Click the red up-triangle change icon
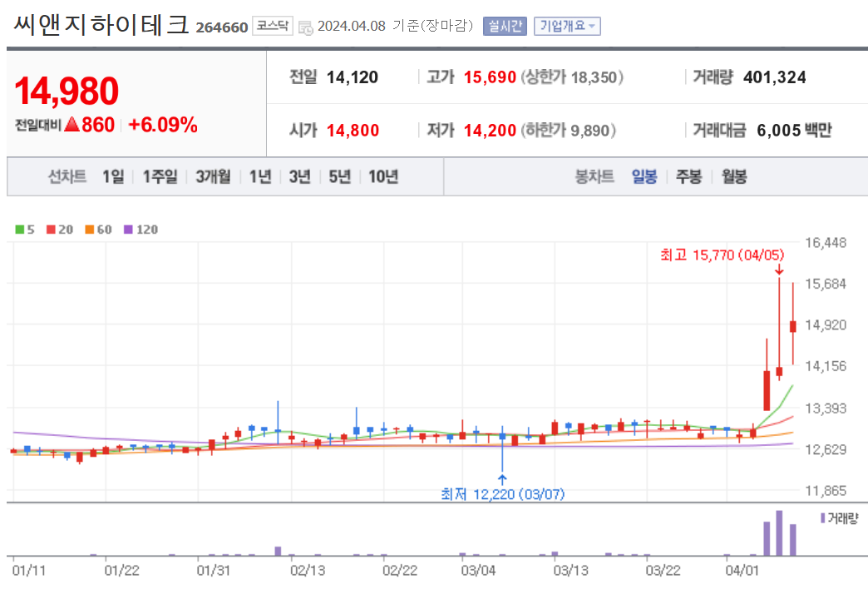This screenshot has height=594, width=868. pyautogui.click(x=72, y=124)
